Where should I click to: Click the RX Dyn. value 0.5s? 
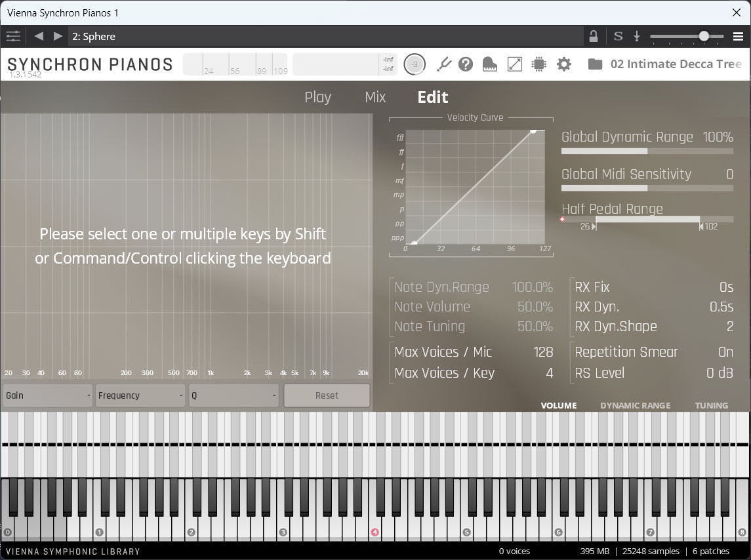tap(721, 307)
